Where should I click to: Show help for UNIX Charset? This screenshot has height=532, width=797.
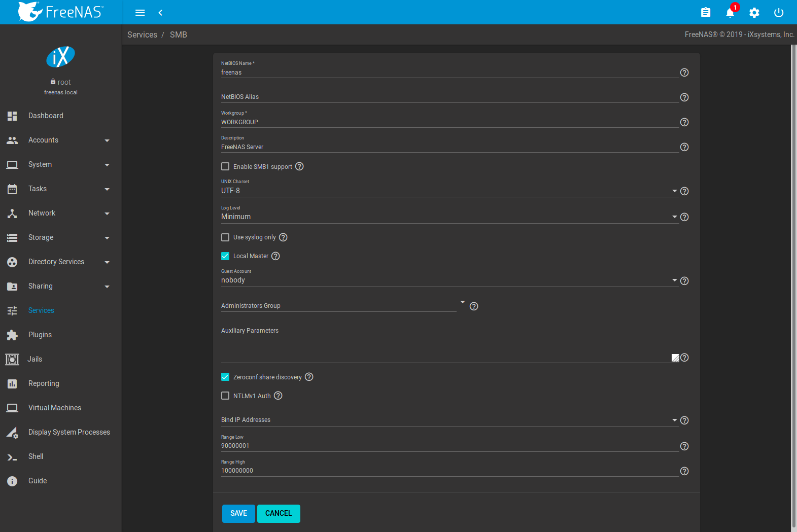pyautogui.click(x=684, y=191)
